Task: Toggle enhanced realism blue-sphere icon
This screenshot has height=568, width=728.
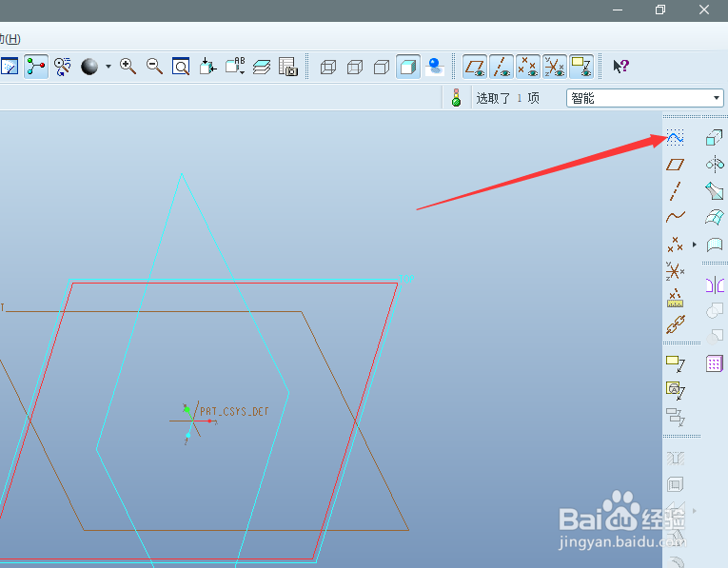Action: pyautogui.click(x=435, y=67)
